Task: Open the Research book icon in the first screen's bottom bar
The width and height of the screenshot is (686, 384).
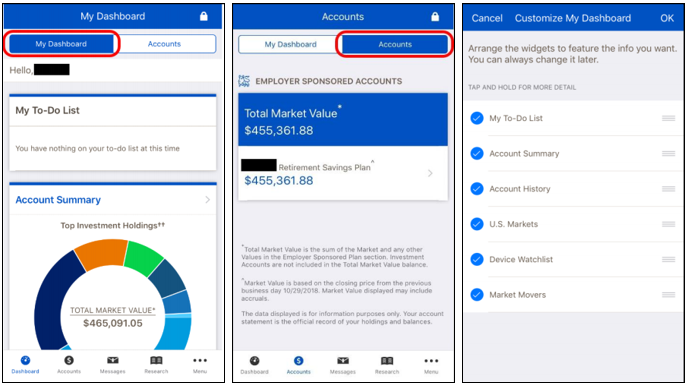Action: [x=156, y=360]
